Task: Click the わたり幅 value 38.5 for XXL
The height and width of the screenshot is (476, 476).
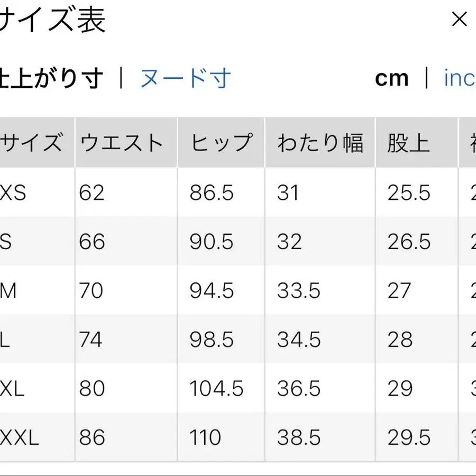Action: (300, 437)
